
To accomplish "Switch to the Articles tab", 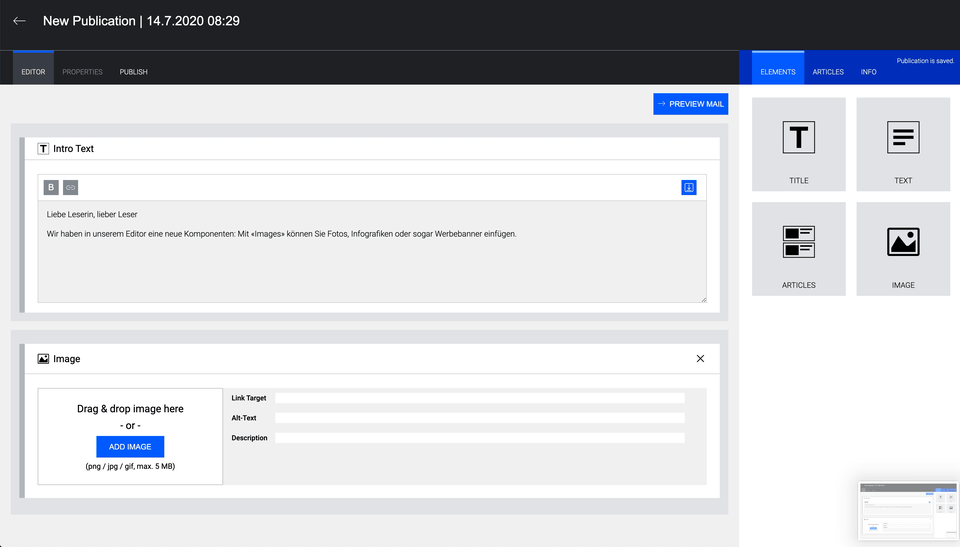I will click(x=828, y=72).
